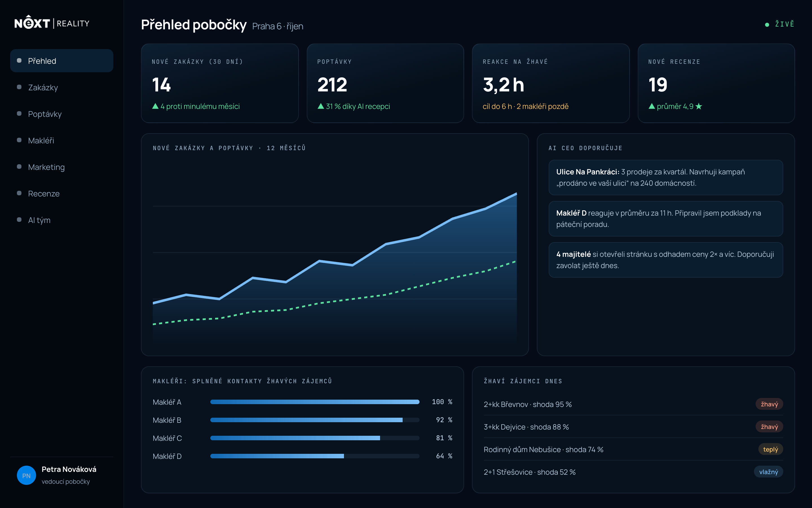
Task: Click the green live status dot
Action: 767,25
